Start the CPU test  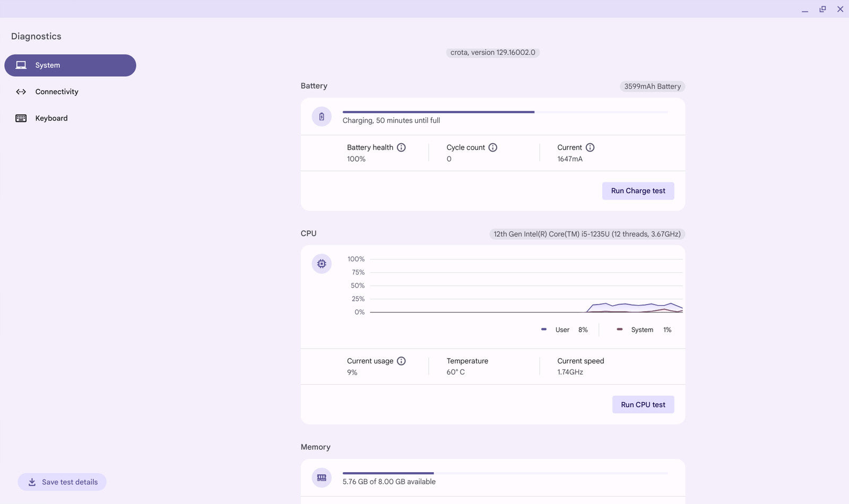(x=643, y=405)
